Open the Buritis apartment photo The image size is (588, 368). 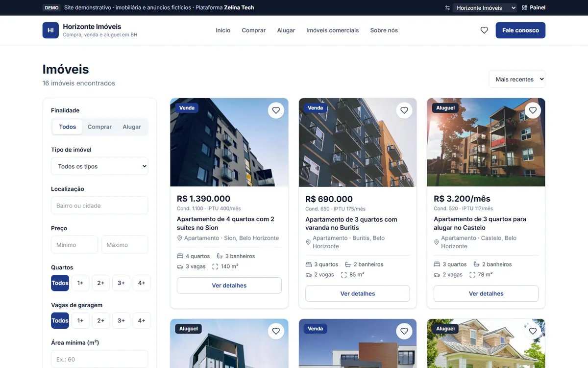tap(358, 142)
